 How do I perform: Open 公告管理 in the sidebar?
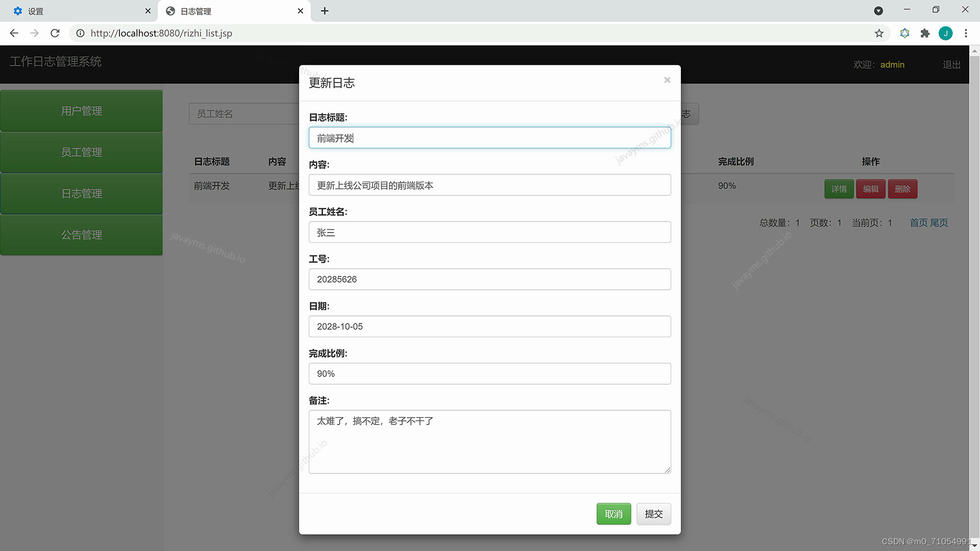tap(82, 235)
